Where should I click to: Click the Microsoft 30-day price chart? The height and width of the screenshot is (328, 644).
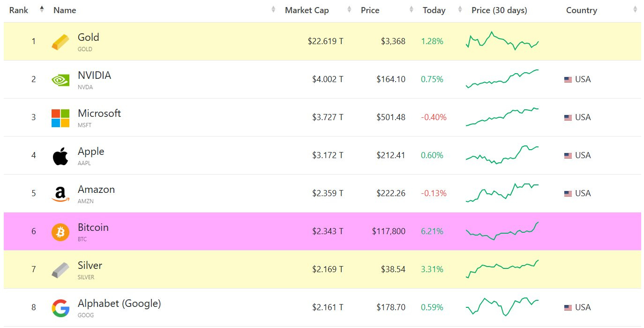[x=502, y=117]
